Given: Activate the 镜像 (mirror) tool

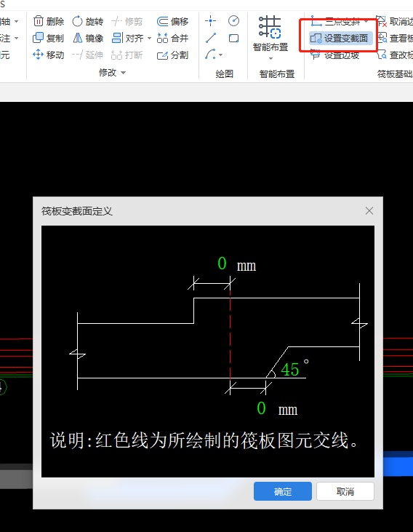Looking at the screenshot, I should 88,38.
